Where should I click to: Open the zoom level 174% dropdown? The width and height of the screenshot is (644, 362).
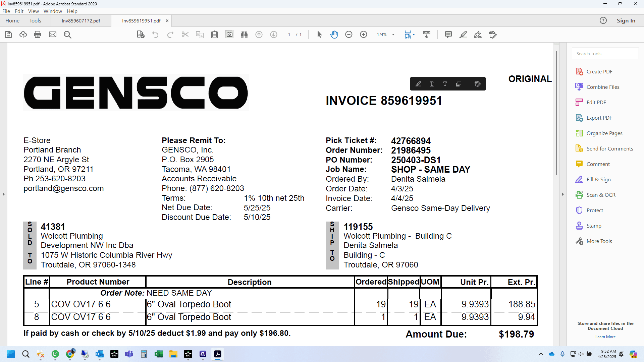(393, 35)
